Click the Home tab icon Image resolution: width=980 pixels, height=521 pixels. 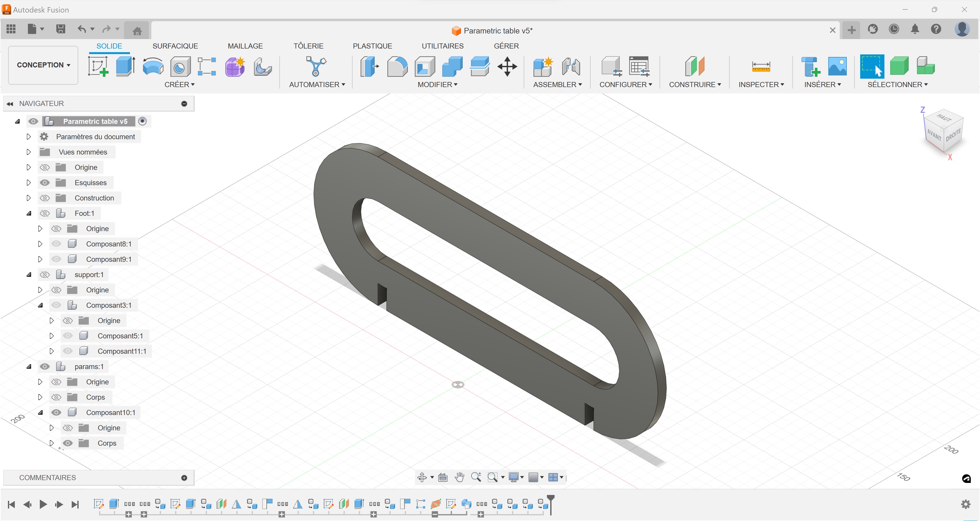pyautogui.click(x=137, y=30)
